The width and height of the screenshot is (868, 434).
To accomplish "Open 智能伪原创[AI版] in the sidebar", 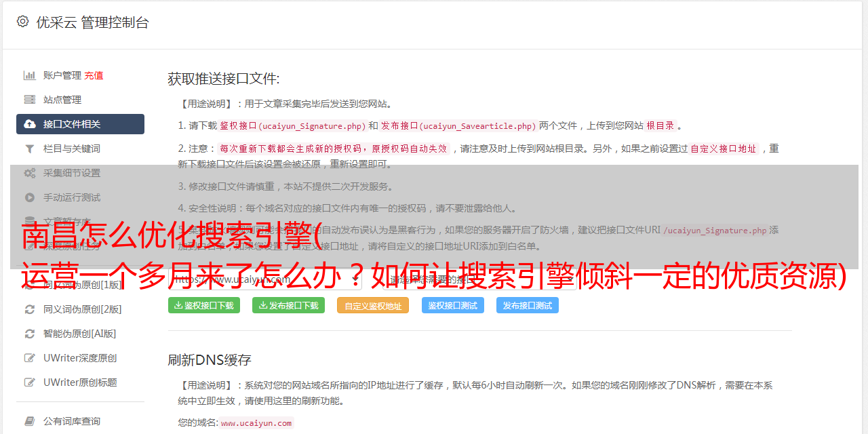I will point(80,334).
